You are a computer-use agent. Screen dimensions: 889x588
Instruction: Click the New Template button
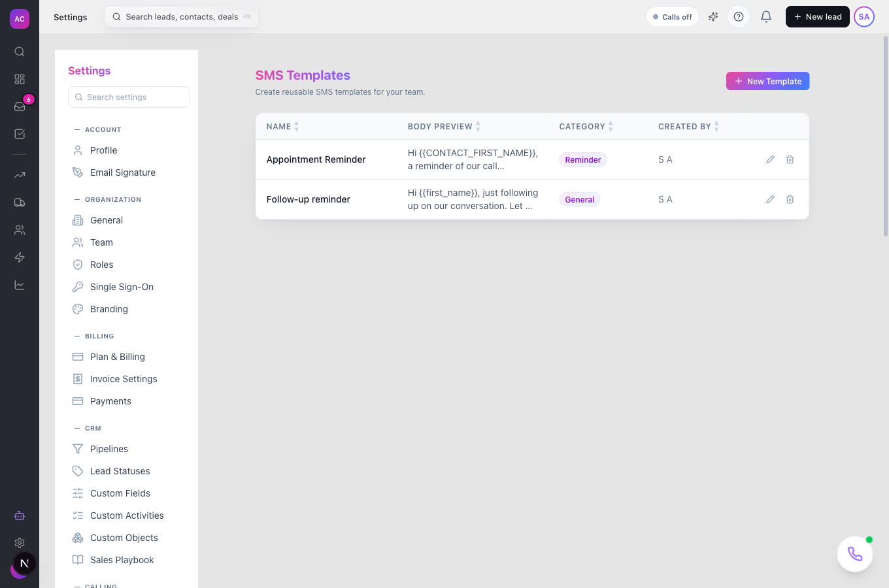768,81
